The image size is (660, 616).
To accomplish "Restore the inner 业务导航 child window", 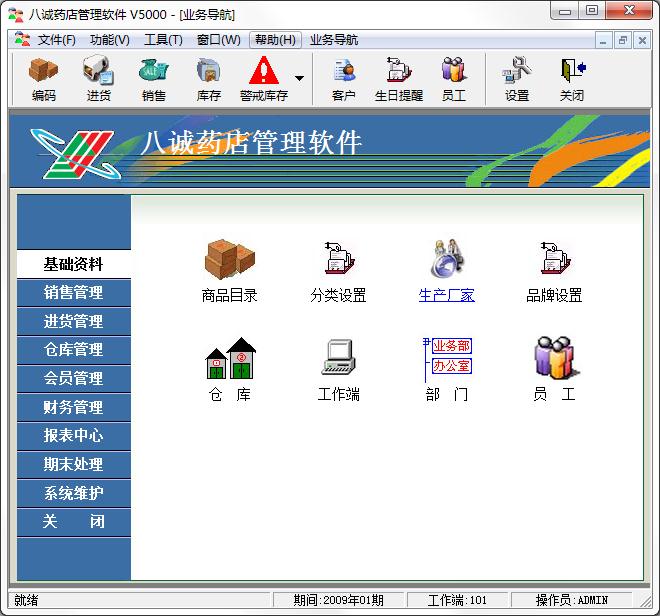I will click(x=623, y=41).
